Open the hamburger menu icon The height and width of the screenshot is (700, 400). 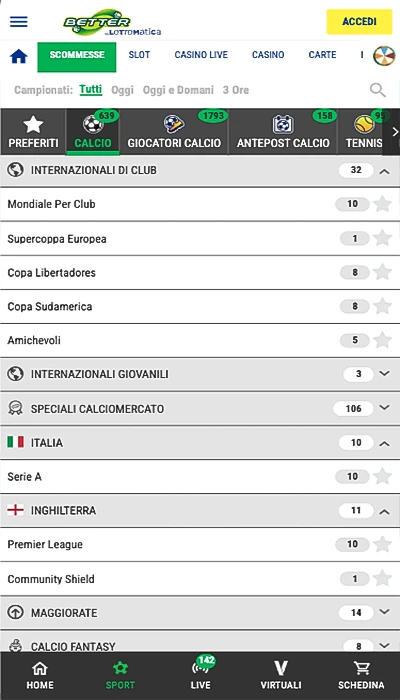[x=19, y=21]
